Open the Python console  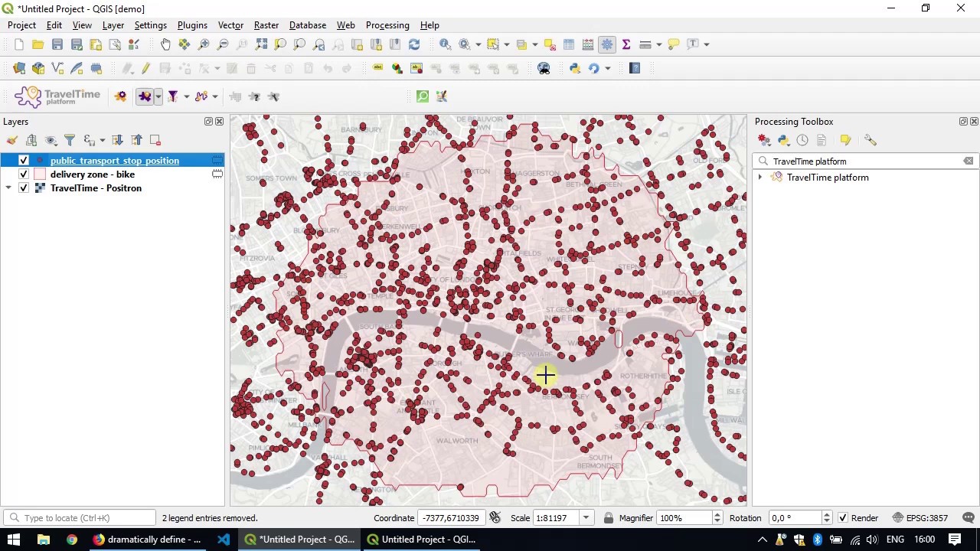pyautogui.click(x=575, y=69)
